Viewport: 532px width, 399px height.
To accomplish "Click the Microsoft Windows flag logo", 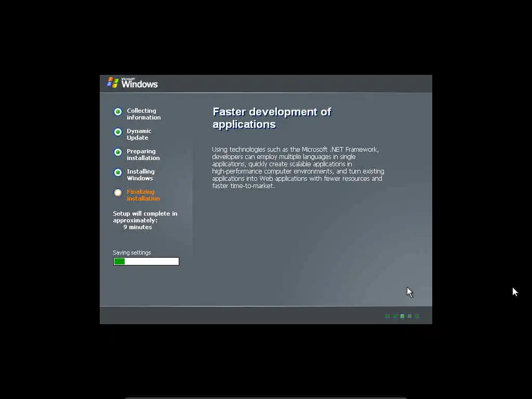I will tap(113, 83).
